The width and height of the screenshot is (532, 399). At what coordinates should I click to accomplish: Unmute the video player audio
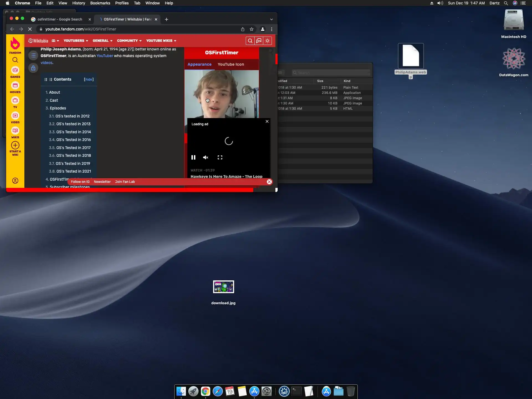206,157
